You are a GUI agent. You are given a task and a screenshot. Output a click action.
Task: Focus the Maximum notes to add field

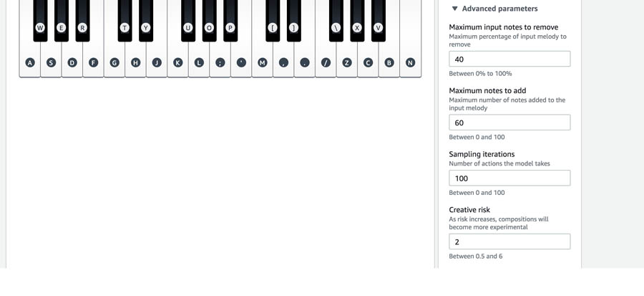click(509, 123)
